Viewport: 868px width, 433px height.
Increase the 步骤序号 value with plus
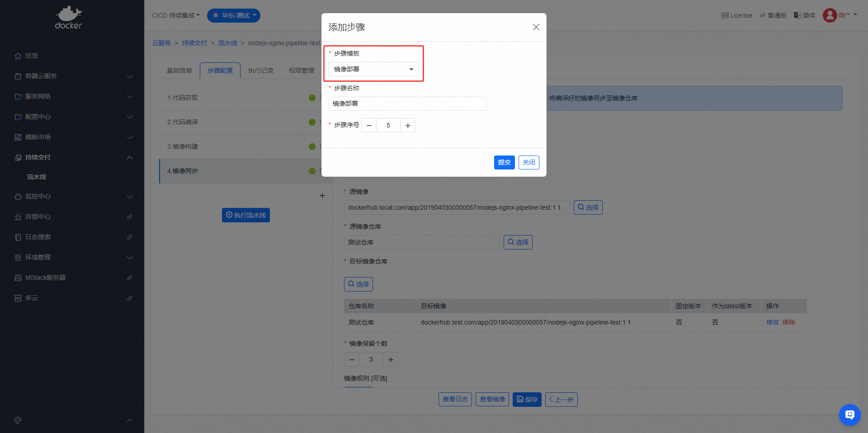(x=408, y=126)
